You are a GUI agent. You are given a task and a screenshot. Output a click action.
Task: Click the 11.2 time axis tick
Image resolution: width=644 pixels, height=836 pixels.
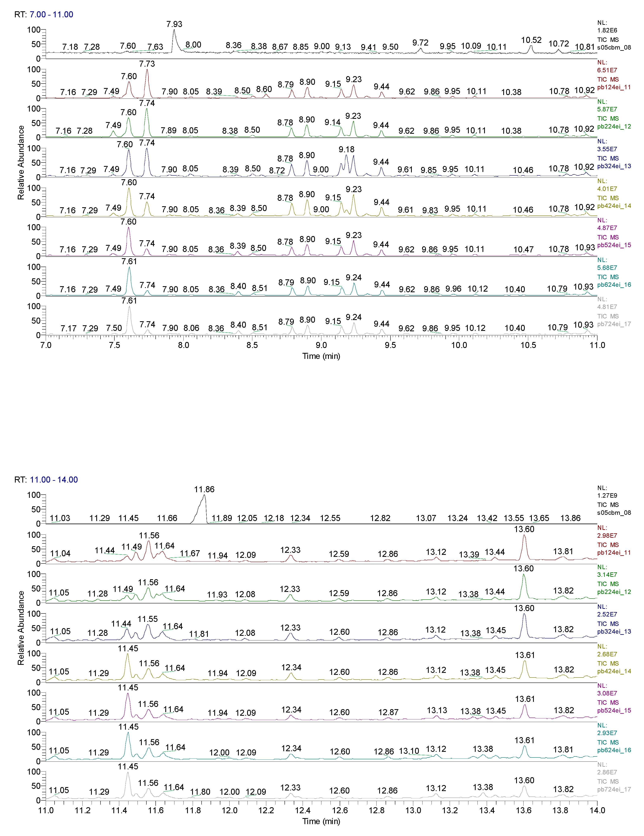83,810
